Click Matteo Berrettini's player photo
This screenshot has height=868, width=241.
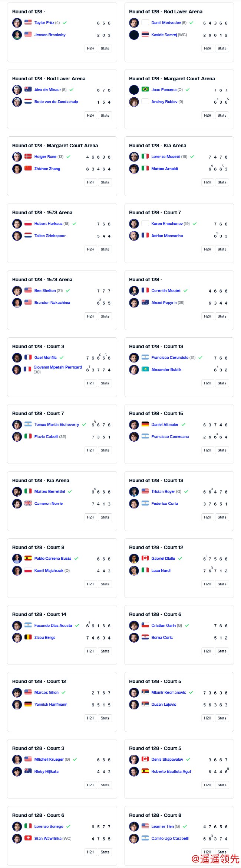(17, 492)
